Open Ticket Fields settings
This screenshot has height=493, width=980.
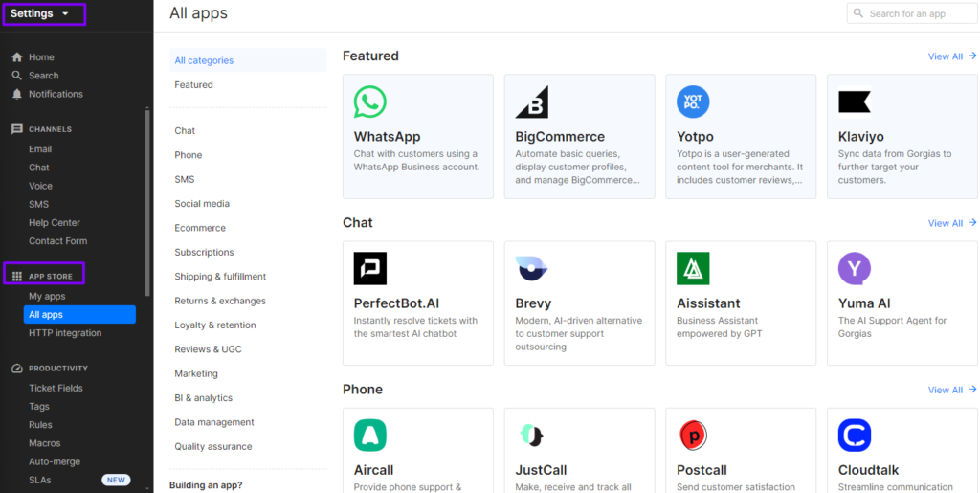[56, 388]
